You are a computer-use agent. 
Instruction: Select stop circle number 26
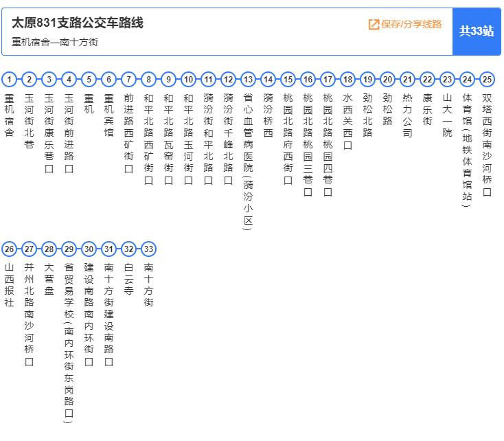10,249
